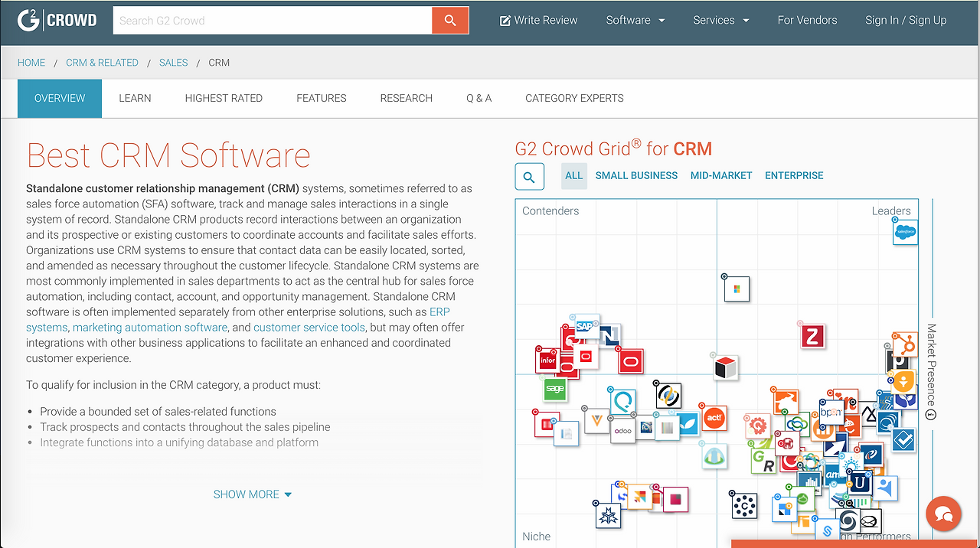Image resolution: width=980 pixels, height=548 pixels.
Task: Click the orange search magnifier button
Action: click(450, 21)
